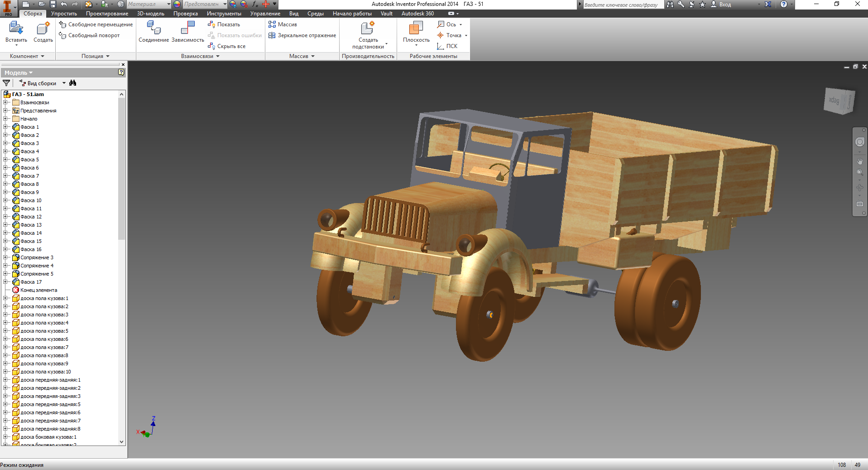The width and height of the screenshot is (868, 470).
Task: Switch to the Упростить ribbon tab
Action: click(x=64, y=14)
